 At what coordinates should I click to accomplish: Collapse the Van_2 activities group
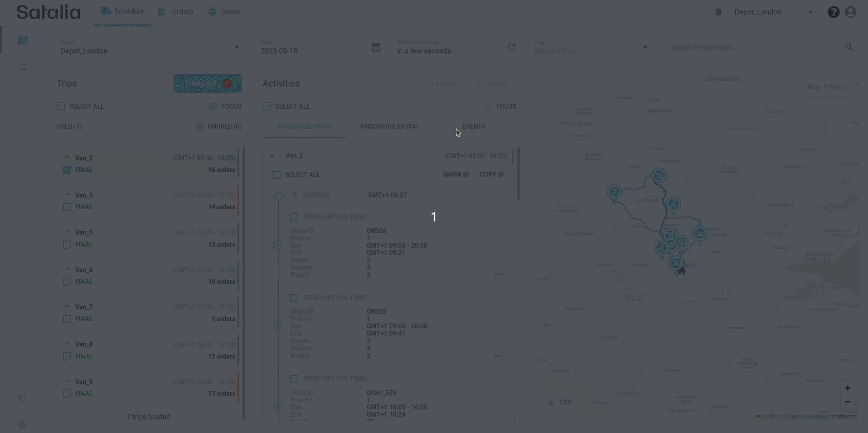coord(272,156)
